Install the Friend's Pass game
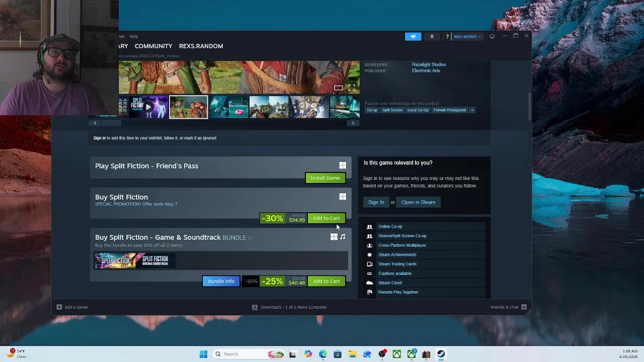The height and width of the screenshot is (362, 644). tap(325, 178)
